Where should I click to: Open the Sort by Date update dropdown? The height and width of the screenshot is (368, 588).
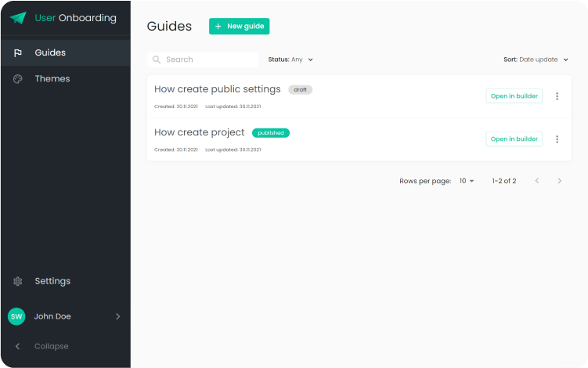(x=536, y=60)
